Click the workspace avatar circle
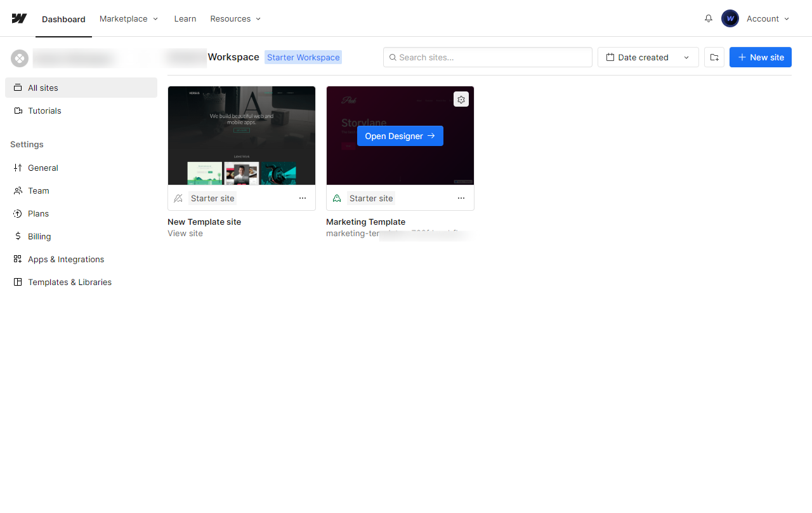The image size is (812, 513). (19, 58)
